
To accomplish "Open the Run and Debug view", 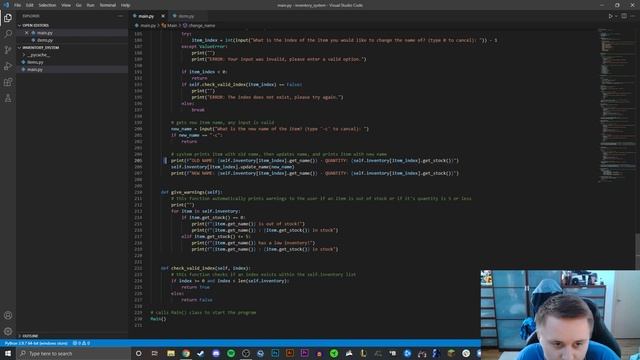I will (8, 66).
